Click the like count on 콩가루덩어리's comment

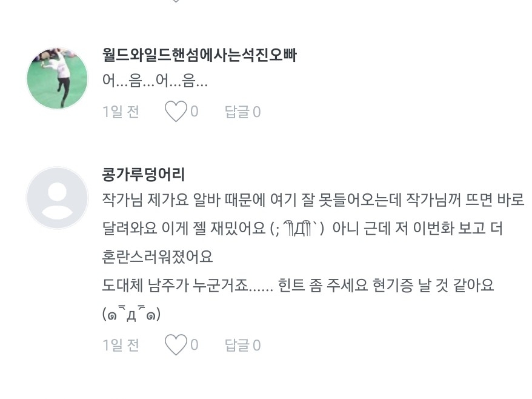(195, 345)
